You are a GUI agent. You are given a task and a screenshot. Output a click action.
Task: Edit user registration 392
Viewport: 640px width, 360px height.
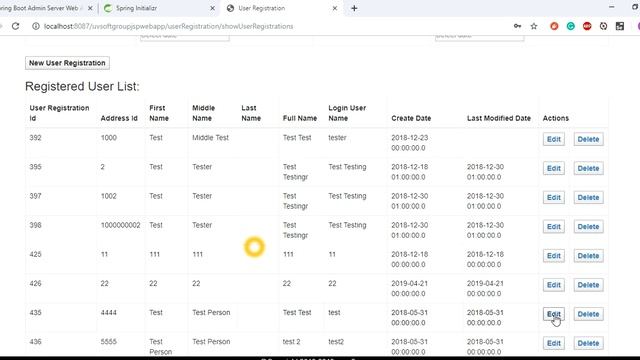tap(553, 139)
